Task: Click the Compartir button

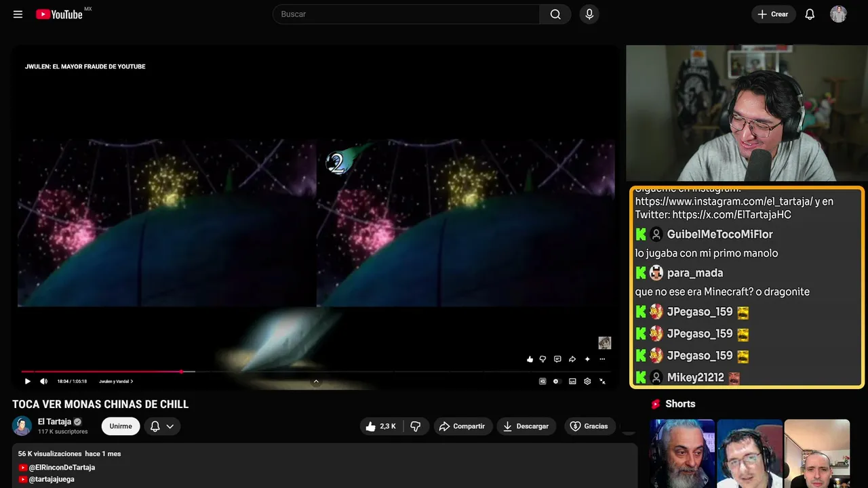Action: pos(463,426)
